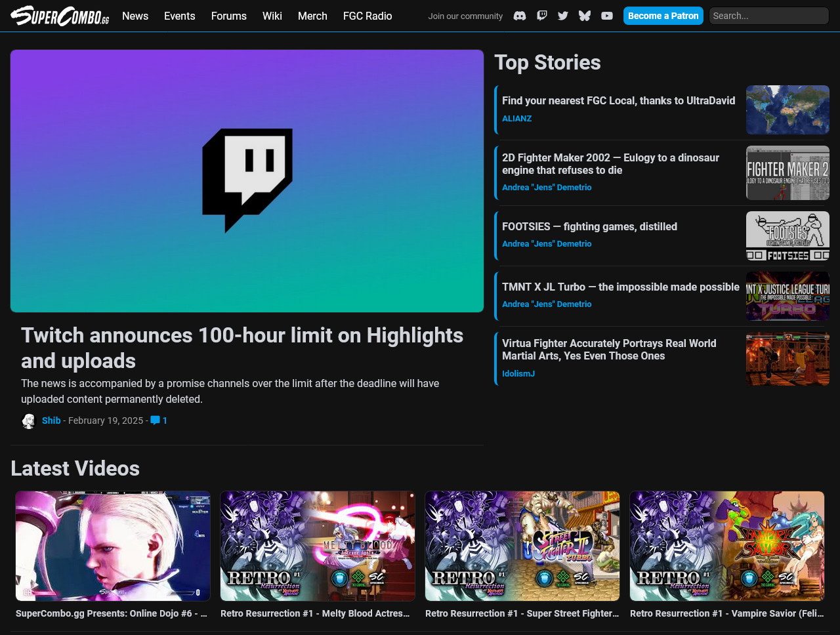
Task: Click the date February 19, 2025
Action: 106,420
